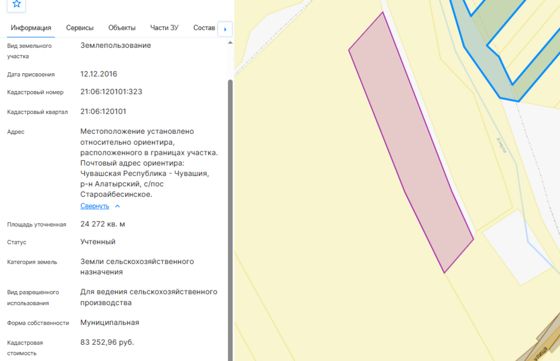Click the ownership value Муниципальная

pyautogui.click(x=110, y=322)
